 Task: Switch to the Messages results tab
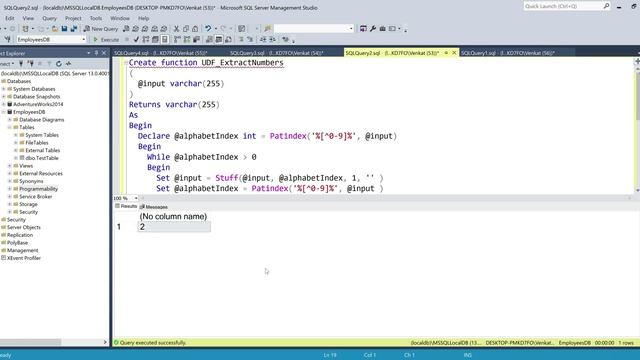point(154,207)
